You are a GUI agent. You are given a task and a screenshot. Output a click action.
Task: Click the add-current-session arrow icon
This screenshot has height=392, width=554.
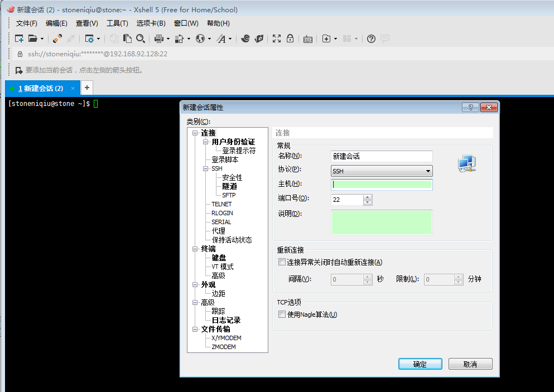click(19, 70)
